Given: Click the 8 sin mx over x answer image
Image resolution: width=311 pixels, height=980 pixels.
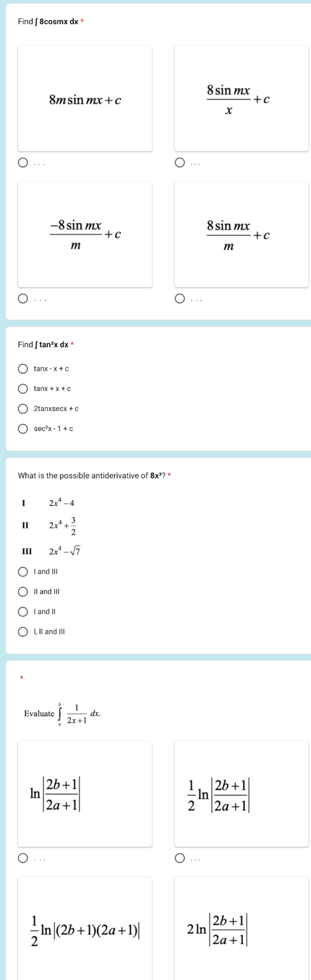Looking at the screenshot, I should 241,99.
